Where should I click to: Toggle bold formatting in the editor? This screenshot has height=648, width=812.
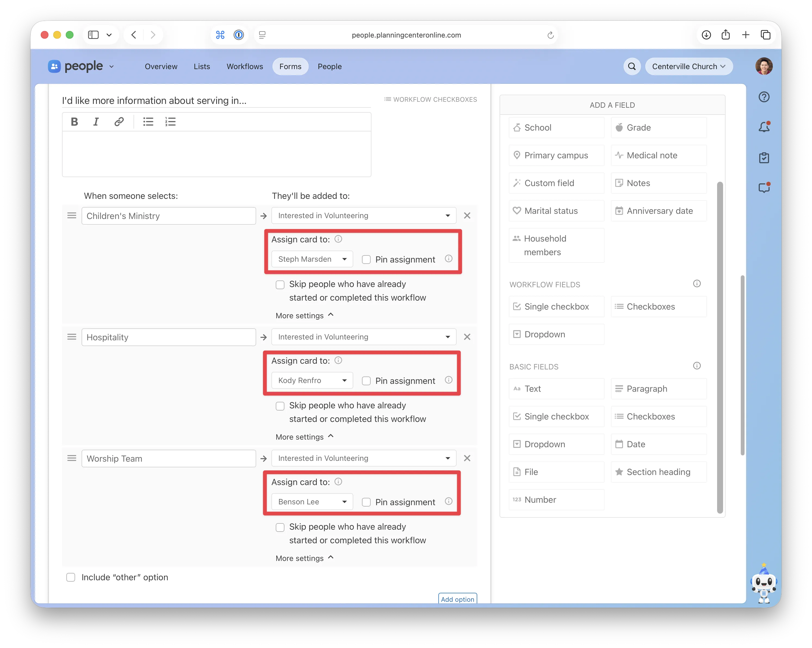coord(74,122)
